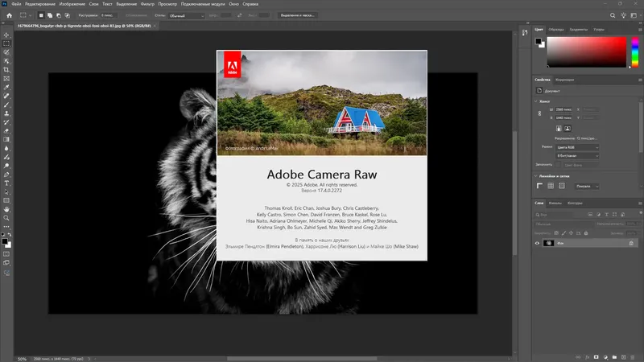This screenshot has width=644, height=362.
Task: Open the Цвета RGB mode dropdown
Action: tap(576, 148)
